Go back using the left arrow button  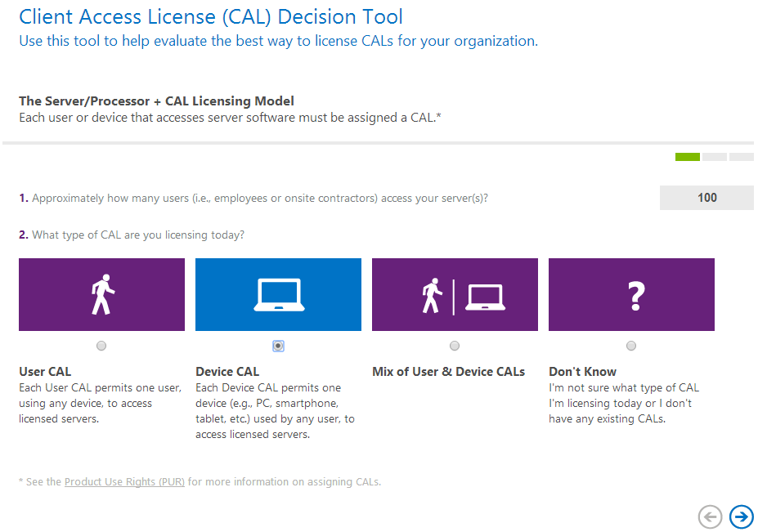tap(711, 516)
